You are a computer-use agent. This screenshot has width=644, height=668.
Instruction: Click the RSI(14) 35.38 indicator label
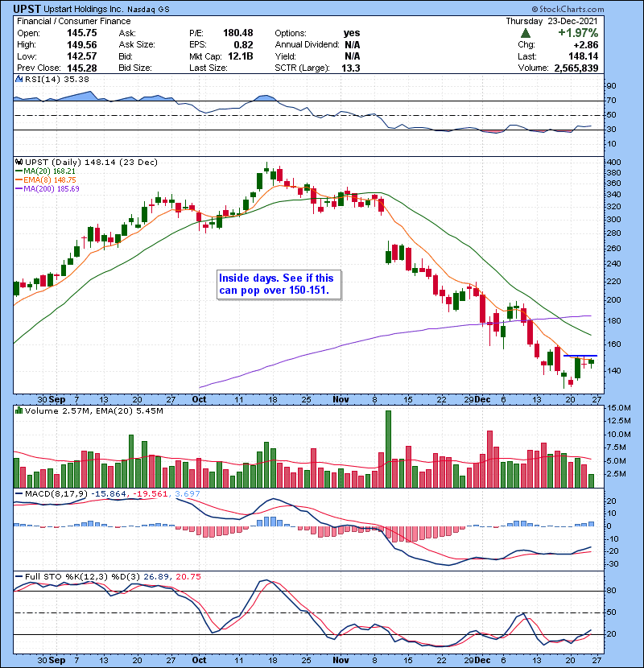point(56,79)
